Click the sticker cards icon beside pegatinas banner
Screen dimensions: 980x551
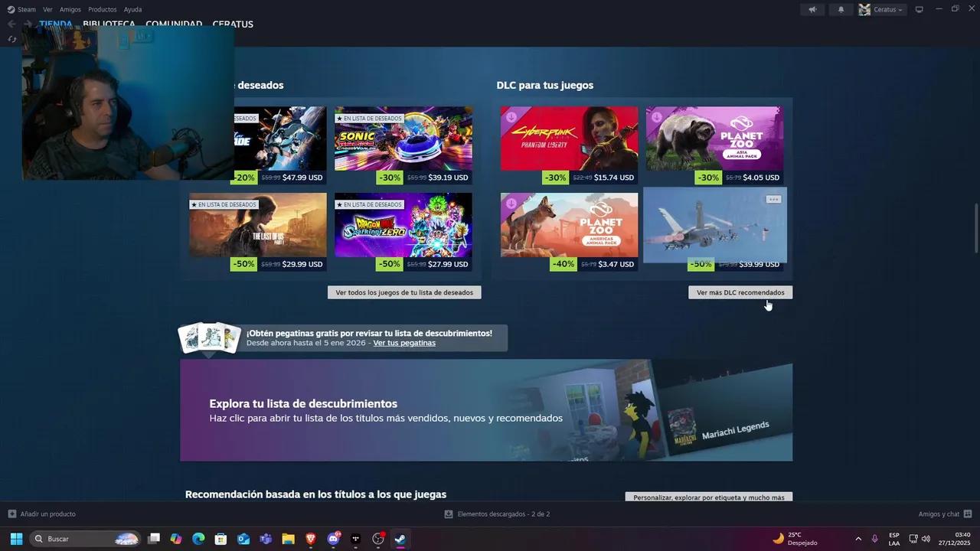click(x=209, y=338)
